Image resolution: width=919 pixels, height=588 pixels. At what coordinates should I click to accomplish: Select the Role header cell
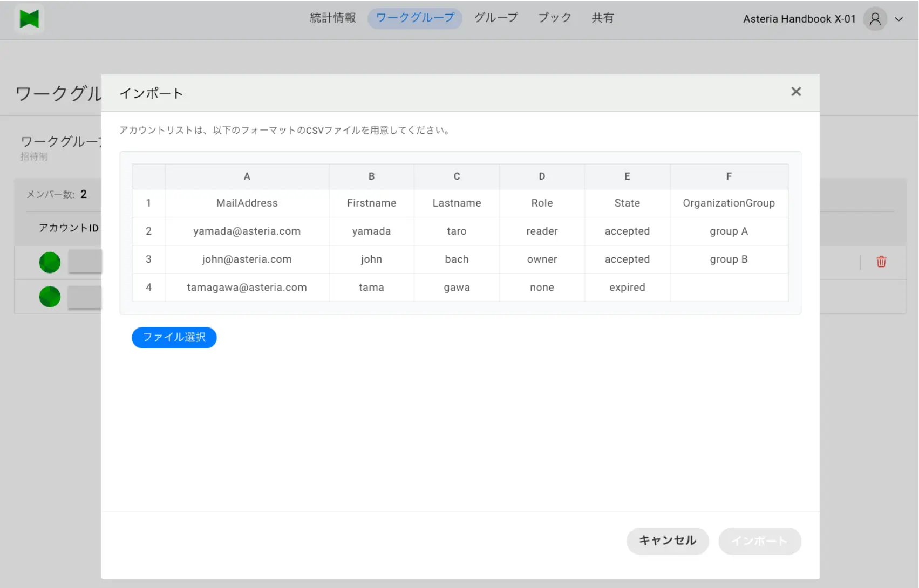coord(542,203)
